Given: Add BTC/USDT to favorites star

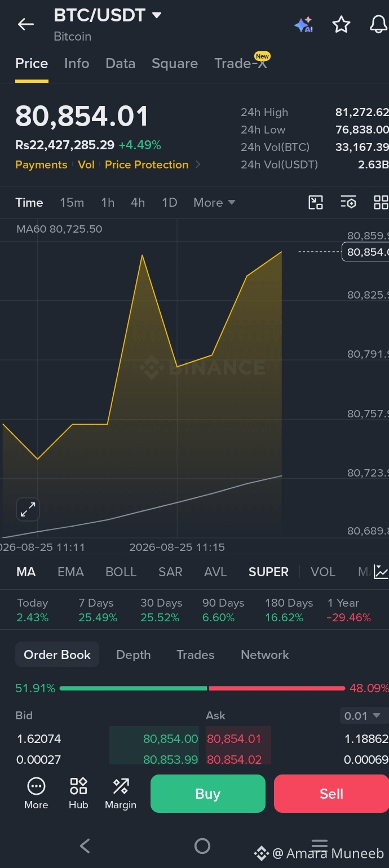Looking at the screenshot, I should tap(341, 24).
